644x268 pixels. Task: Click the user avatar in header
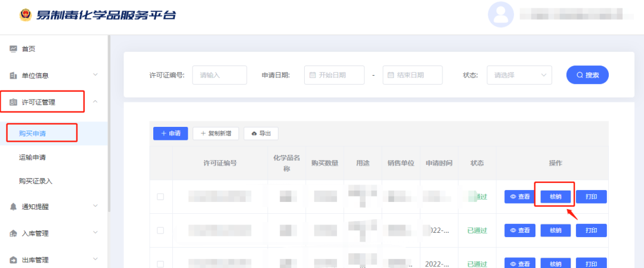point(500,15)
